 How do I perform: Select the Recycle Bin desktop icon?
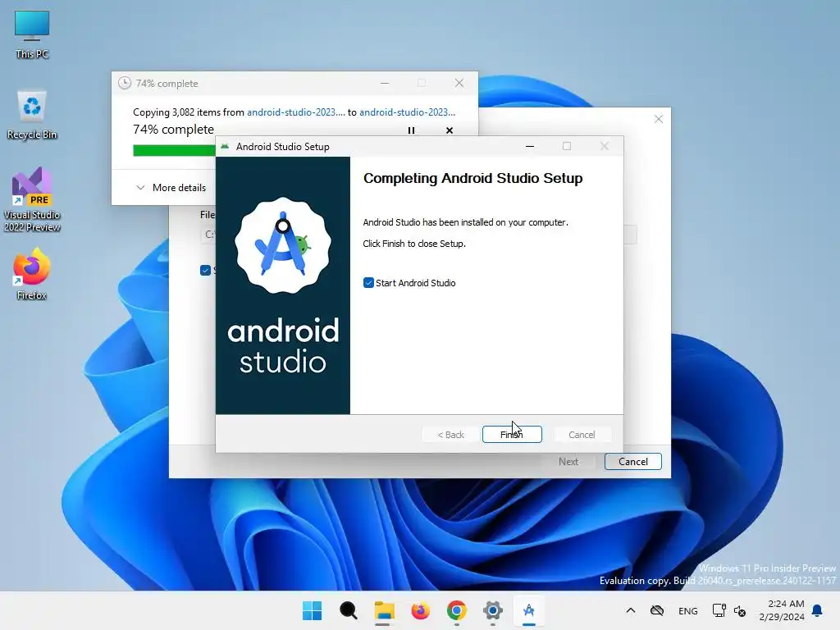pos(32,115)
